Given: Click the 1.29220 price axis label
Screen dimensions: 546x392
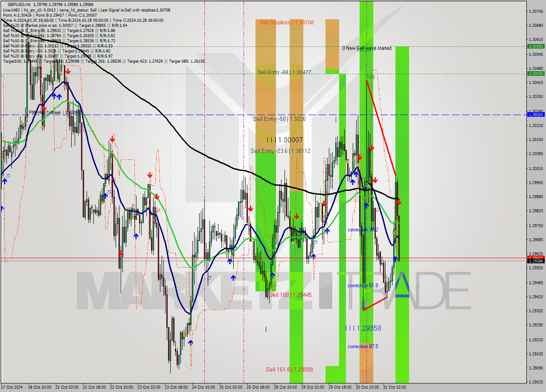Looking at the screenshot, I should click(x=536, y=340).
